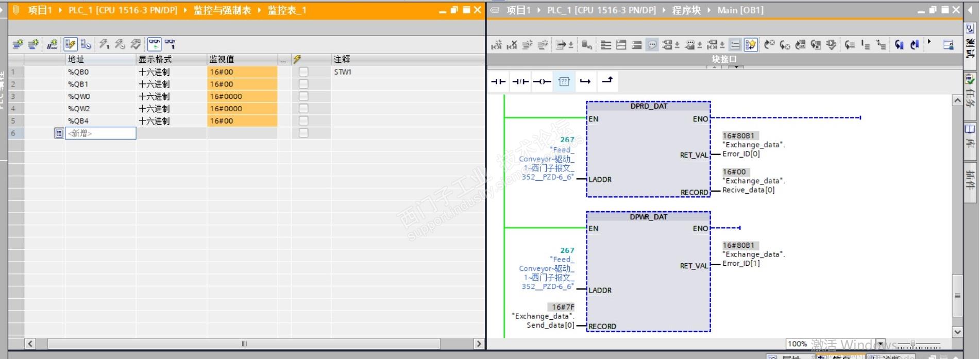The height and width of the screenshot is (359, 980).
Task: Click Enable peripheral outputs icon
Action: (136, 44)
